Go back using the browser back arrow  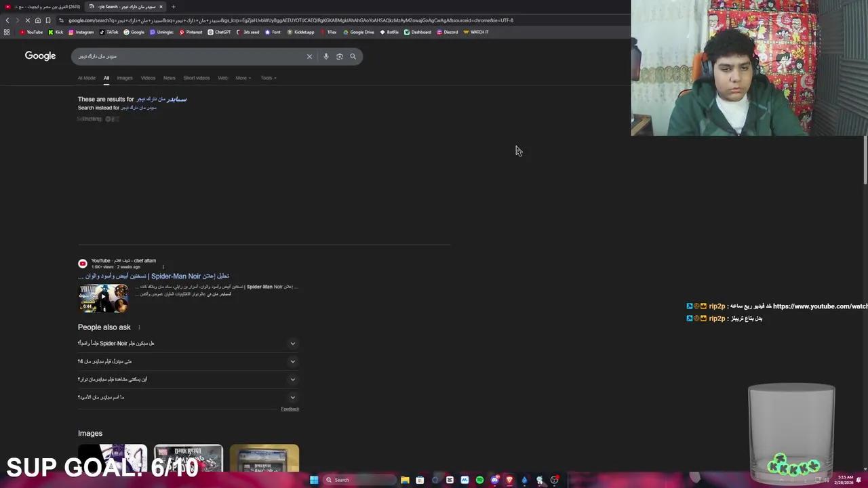click(7, 20)
